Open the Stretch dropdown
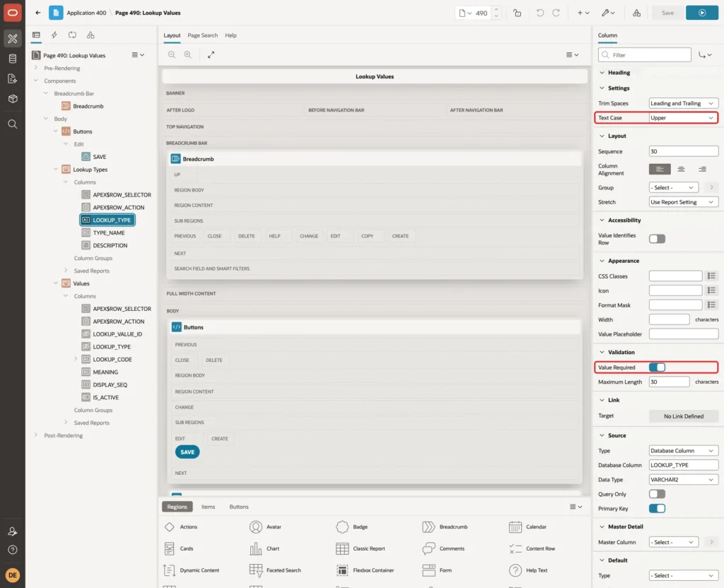Screen dimensions: 724x588 (684, 202)
